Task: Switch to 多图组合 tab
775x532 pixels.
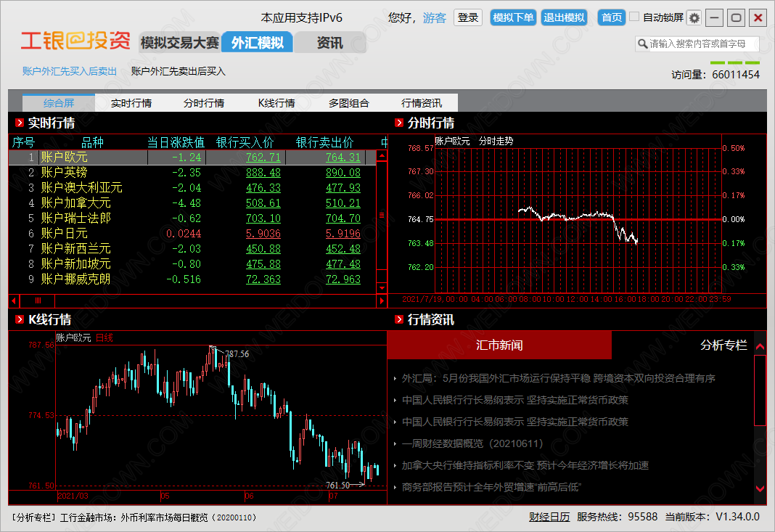Action: click(x=349, y=103)
